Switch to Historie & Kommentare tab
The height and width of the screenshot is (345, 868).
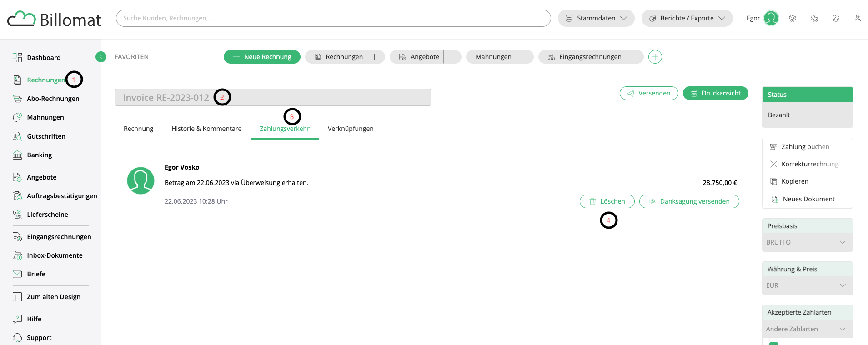click(206, 129)
